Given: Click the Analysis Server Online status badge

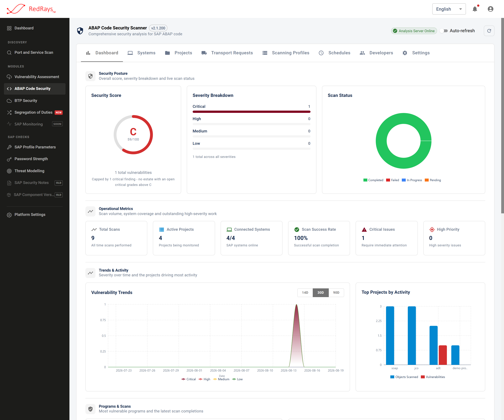Looking at the screenshot, I should point(414,31).
